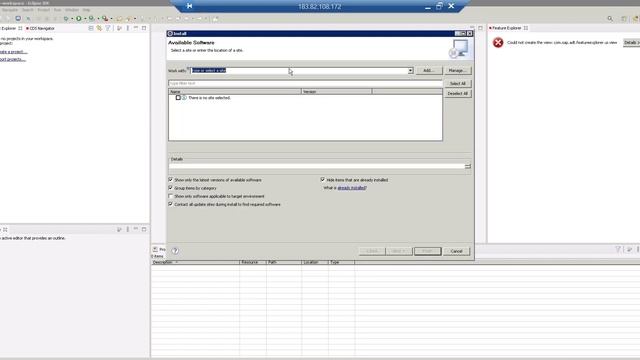This screenshot has height=360, width=640.
Task: Click the Debug bug icon in toolbar
Action: (66, 19)
